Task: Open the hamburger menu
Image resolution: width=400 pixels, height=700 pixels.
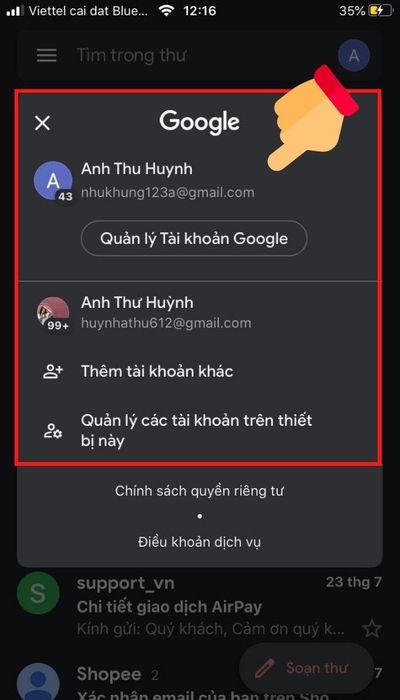Action: click(46, 56)
